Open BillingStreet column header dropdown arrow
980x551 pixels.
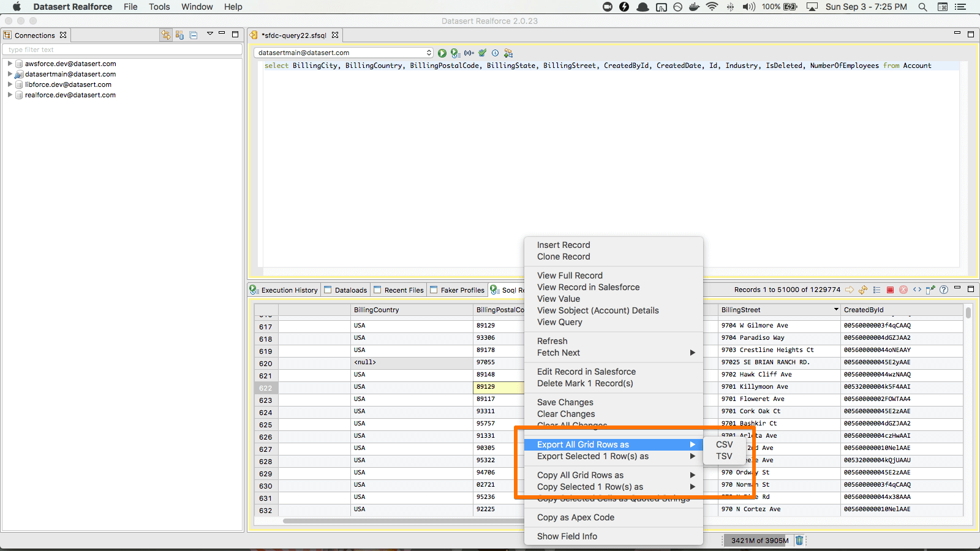836,310
